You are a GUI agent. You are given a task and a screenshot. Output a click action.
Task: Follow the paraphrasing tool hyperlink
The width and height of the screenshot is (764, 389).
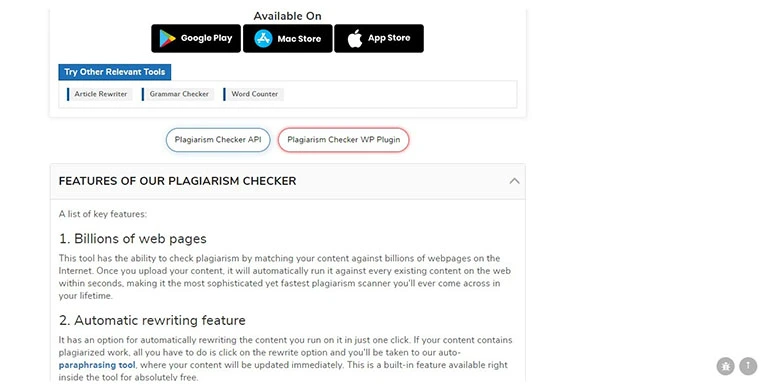(97, 365)
